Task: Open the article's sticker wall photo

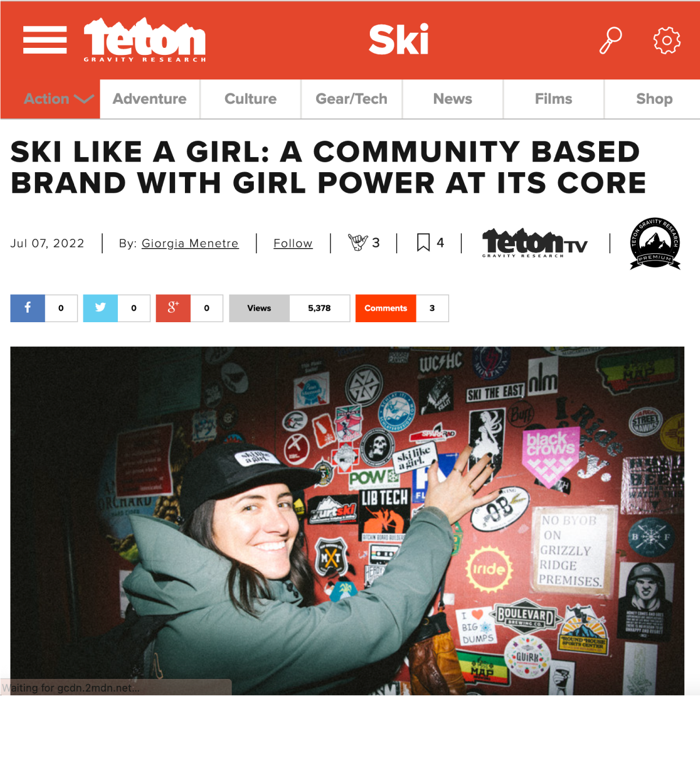Action: click(x=347, y=521)
